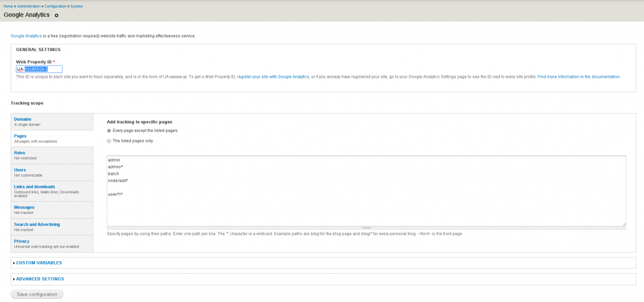Choose 'The listed pages only' radio option
This screenshot has width=644, height=302.
[109, 141]
